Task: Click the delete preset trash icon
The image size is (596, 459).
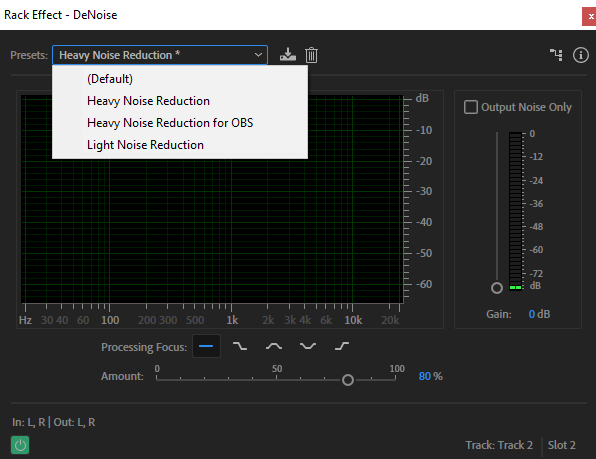Action: tap(311, 55)
